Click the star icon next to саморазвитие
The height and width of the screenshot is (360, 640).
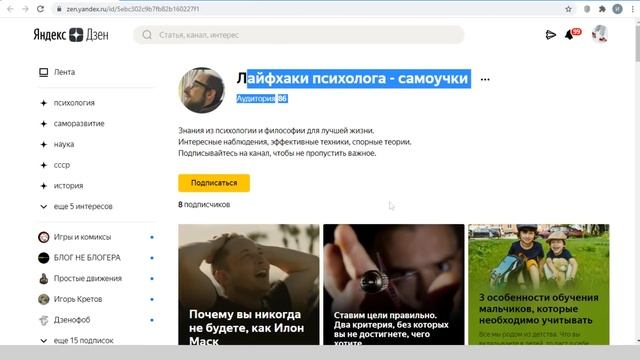44,124
